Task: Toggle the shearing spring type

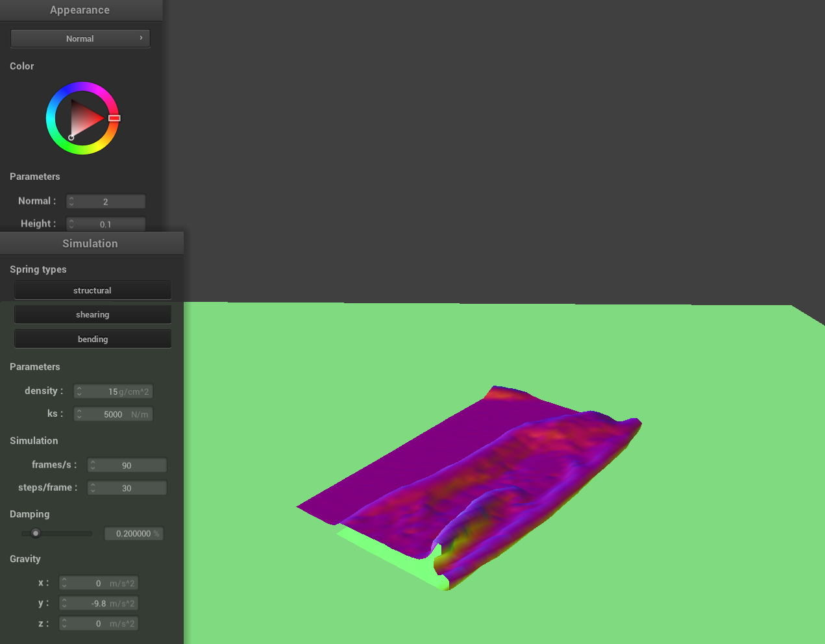Action: [92, 314]
